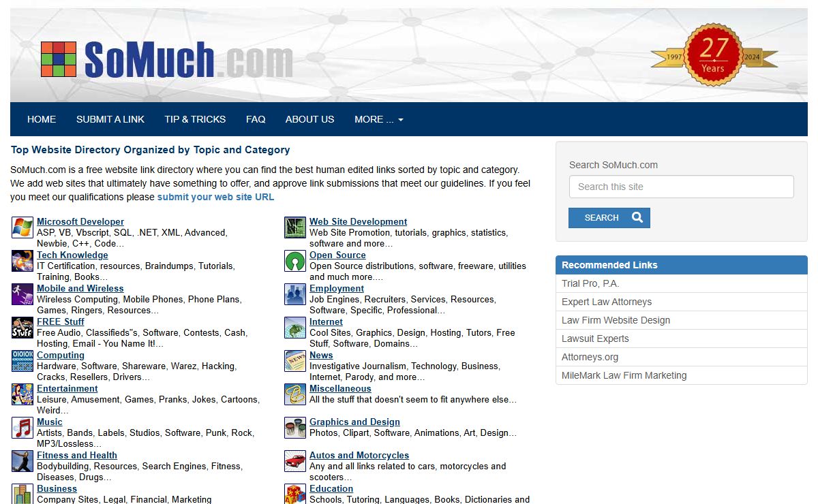Image resolution: width=818 pixels, height=504 pixels.
Task: Click the Music note category icon
Action: [x=22, y=428]
